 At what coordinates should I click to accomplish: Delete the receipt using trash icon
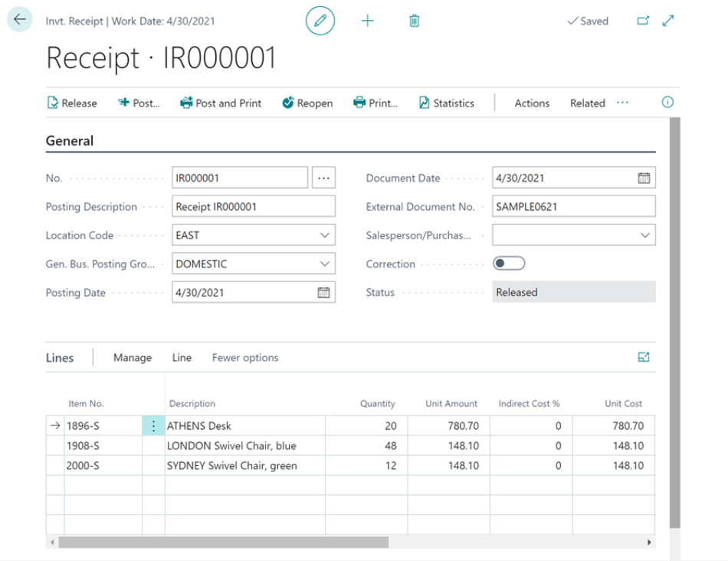coord(415,21)
